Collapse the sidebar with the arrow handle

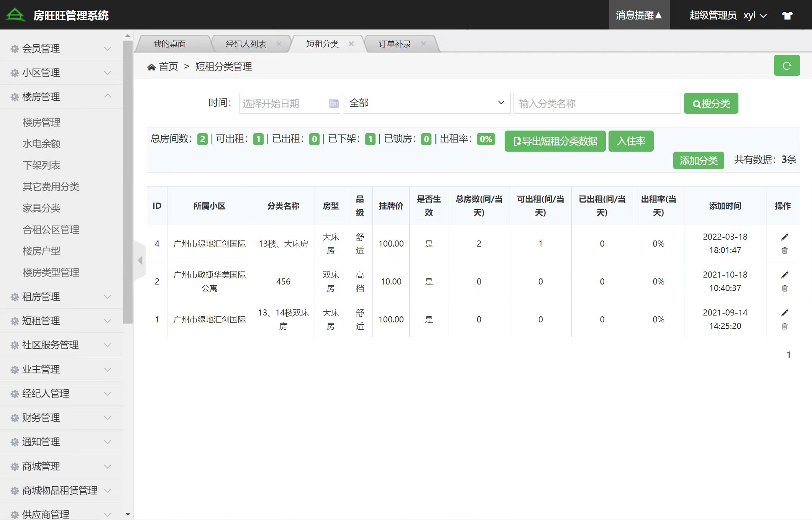pyautogui.click(x=140, y=261)
